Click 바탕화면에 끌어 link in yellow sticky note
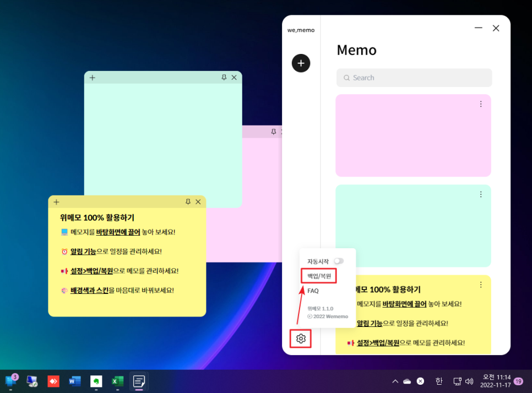532x393 pixels. [118, 232]
